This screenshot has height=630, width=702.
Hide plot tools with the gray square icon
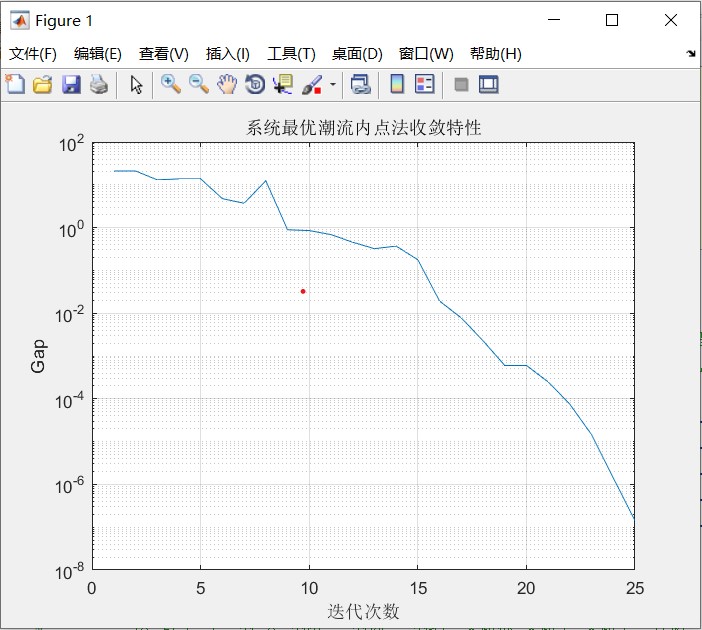tap(461, 84)
